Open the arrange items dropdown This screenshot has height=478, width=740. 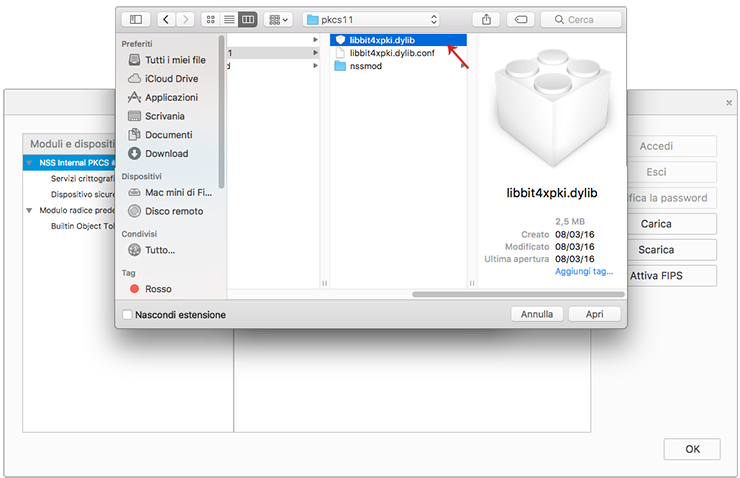[x=278, y=19]
